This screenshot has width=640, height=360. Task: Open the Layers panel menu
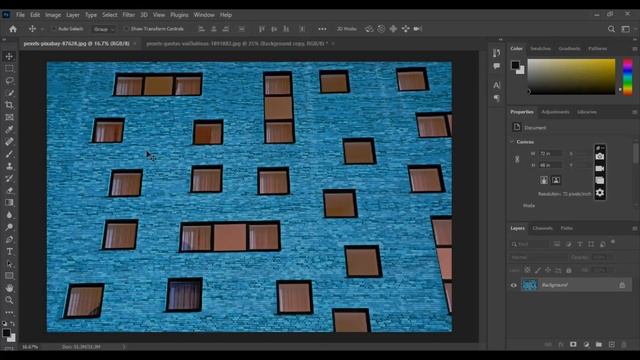coord(635,228)
